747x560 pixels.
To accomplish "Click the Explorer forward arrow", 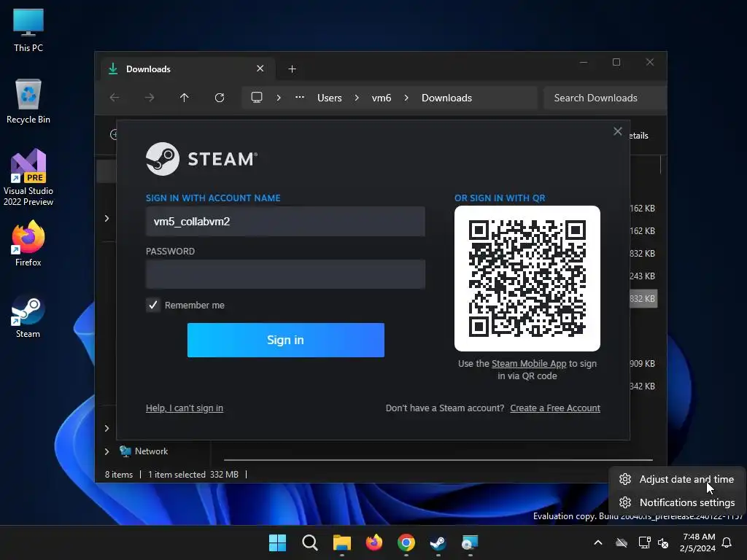I will [x=150, y=98].
